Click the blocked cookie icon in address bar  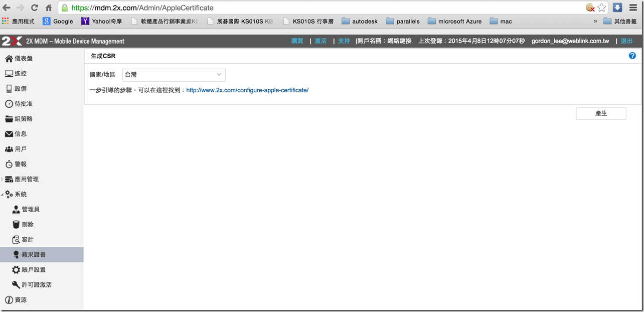tap(590, 8)
